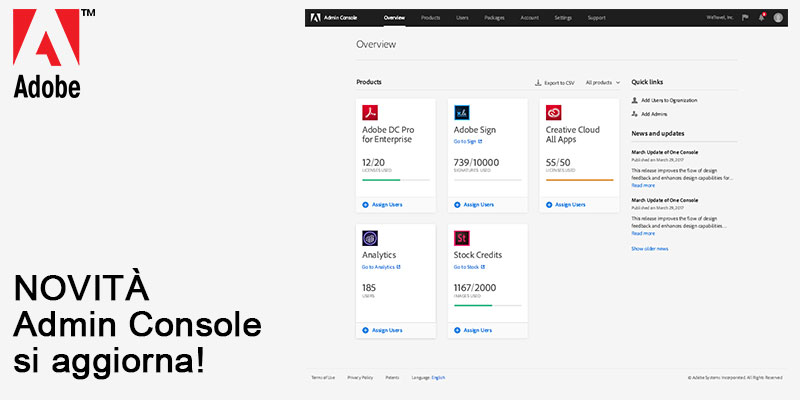
Task: Open Terms of Use footer link
Action: click(323, 378)
